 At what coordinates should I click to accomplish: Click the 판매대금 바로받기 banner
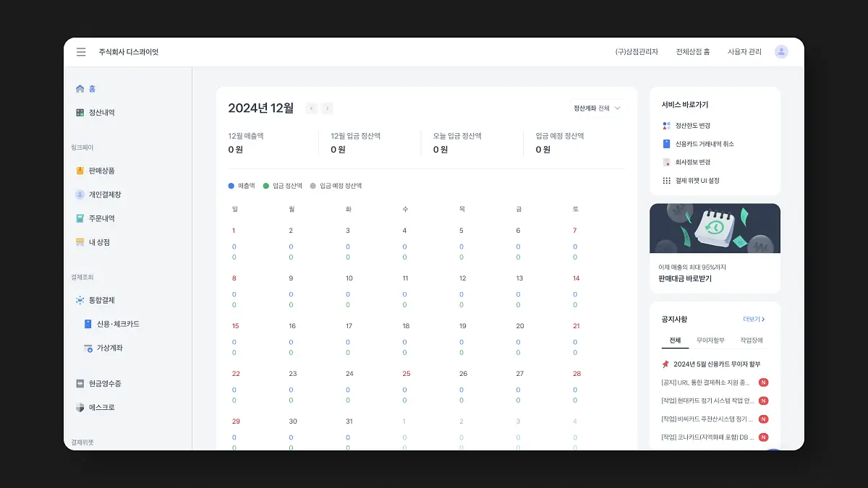tap(715, 248)
